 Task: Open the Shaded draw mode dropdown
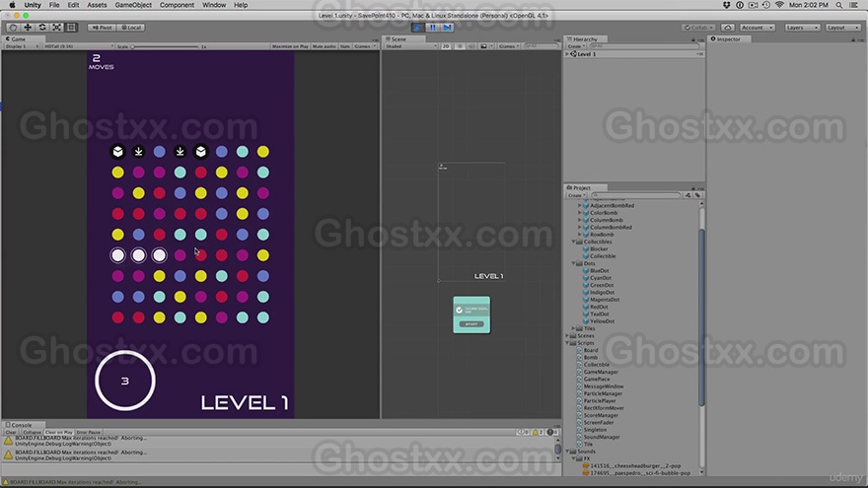[410, 46]
